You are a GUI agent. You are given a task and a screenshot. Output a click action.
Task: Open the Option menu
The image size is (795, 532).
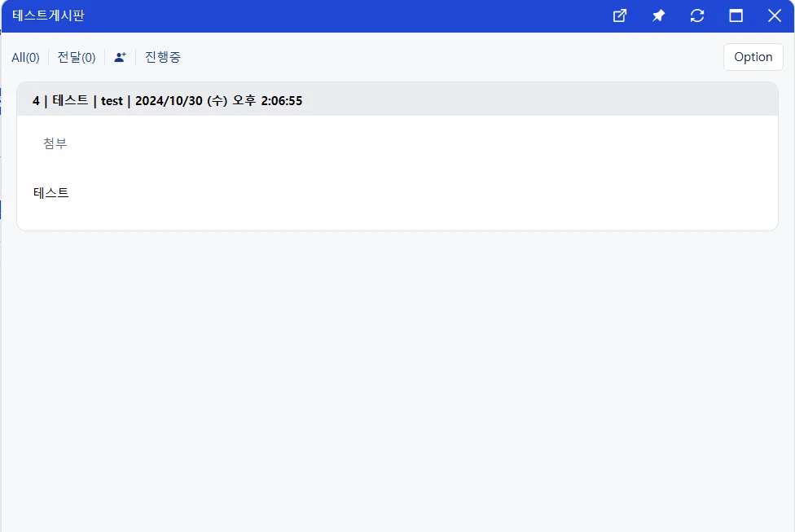753,57
